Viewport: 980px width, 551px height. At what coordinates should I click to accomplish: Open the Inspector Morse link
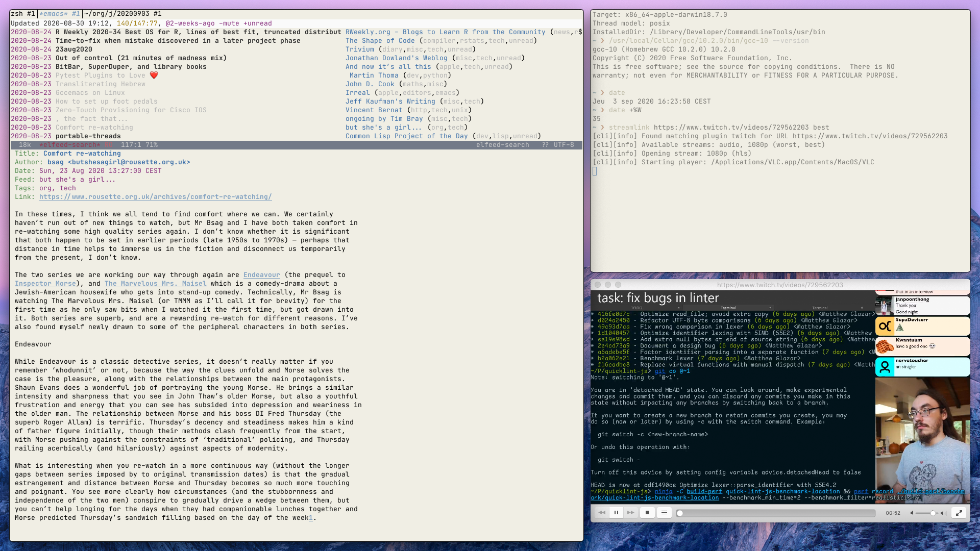click(x=45, y=284)
